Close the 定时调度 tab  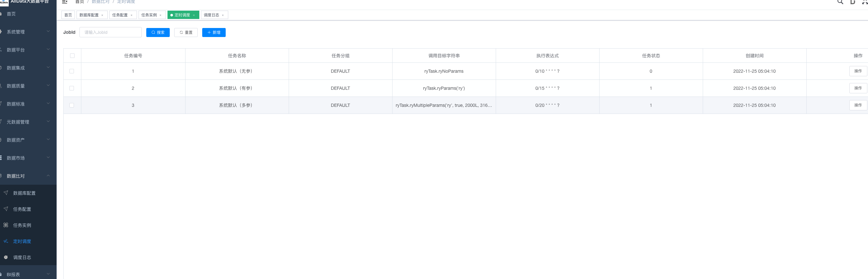[x=194, y=15]
